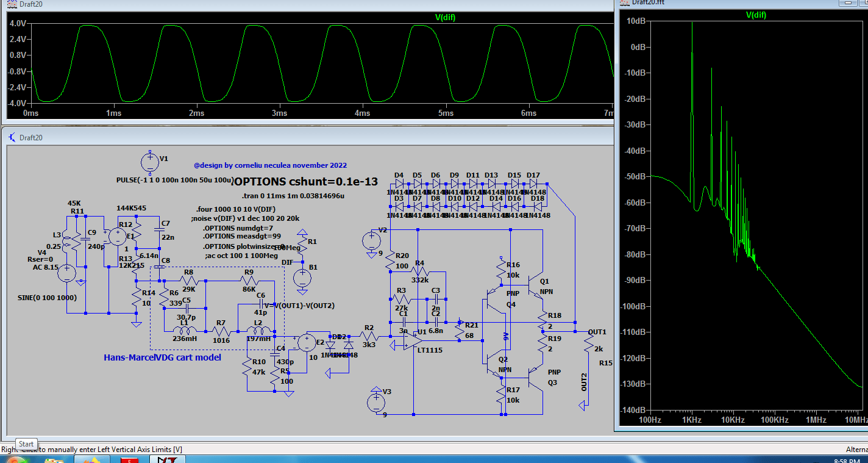Click the -140dB axis label in FFT plot
The image size is (868, 463).
pos(633,410)
